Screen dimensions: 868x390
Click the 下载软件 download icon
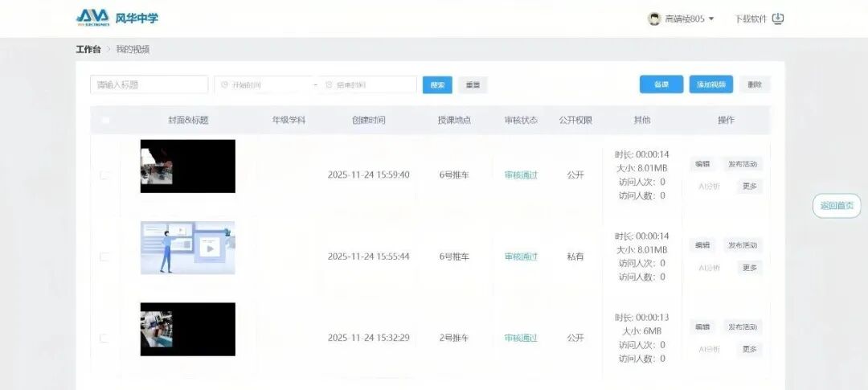777,18
